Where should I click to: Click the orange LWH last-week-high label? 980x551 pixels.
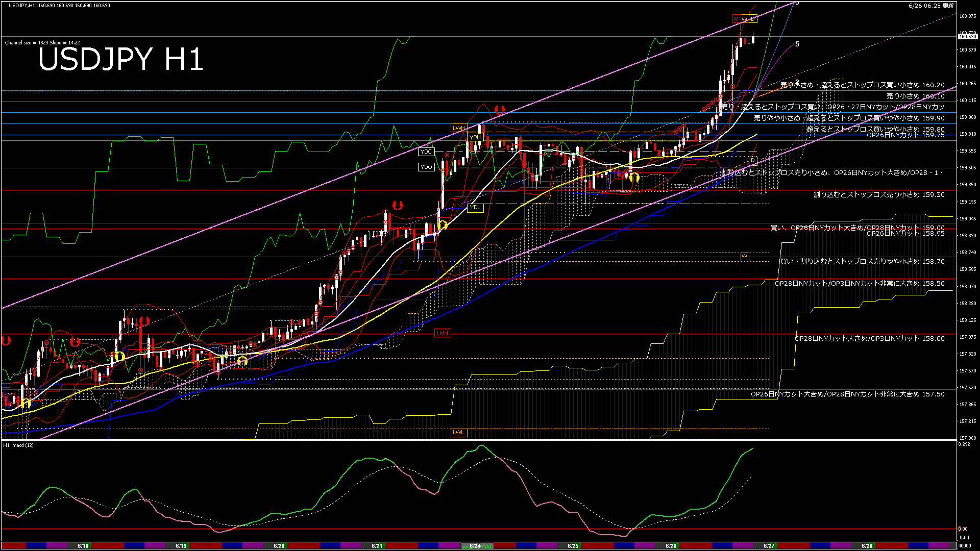[x=458, y=128]
